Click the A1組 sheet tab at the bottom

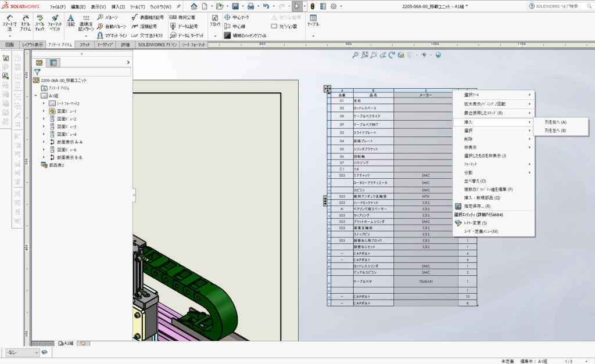(x=66, y=343)
